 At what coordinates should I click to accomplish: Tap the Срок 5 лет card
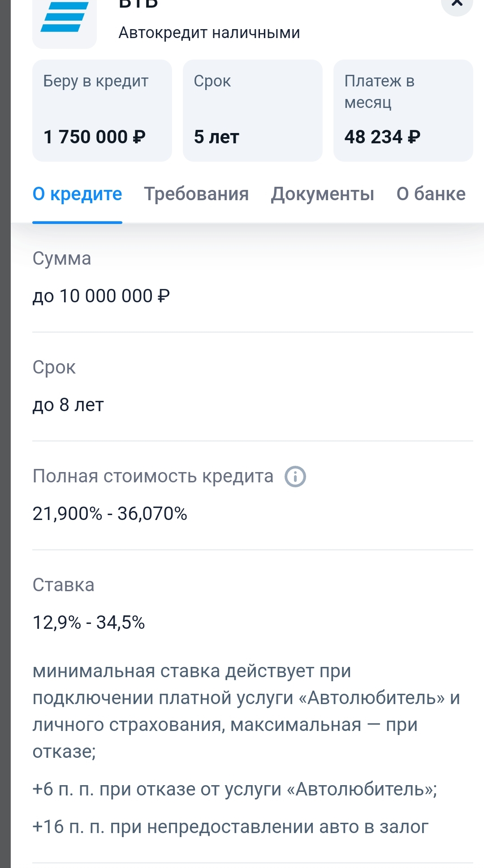[x=253, y=110]
